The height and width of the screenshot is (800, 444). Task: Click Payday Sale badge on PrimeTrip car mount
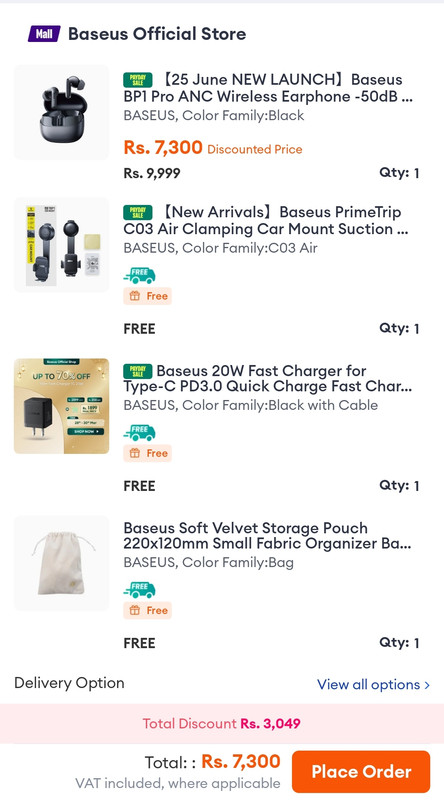(x=138, y=212)
